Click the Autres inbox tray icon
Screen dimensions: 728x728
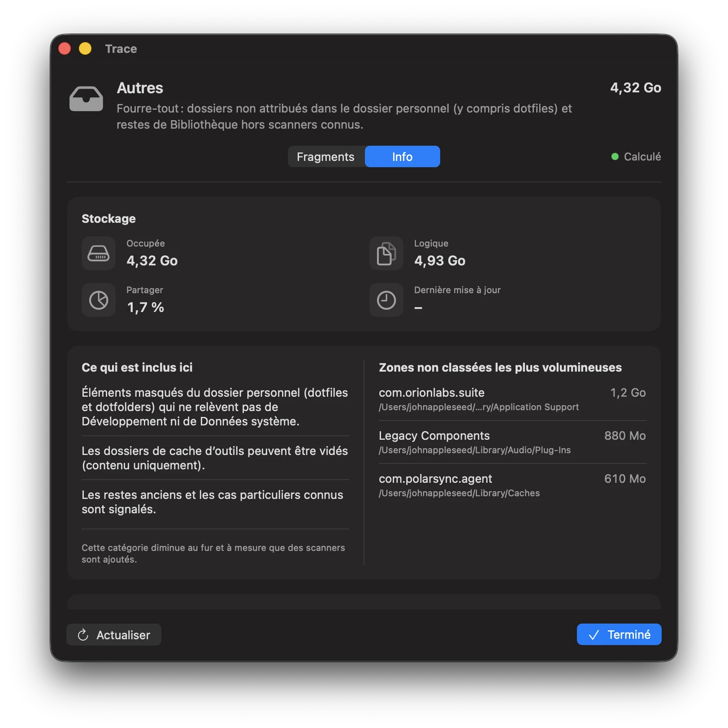coord(86,99)
